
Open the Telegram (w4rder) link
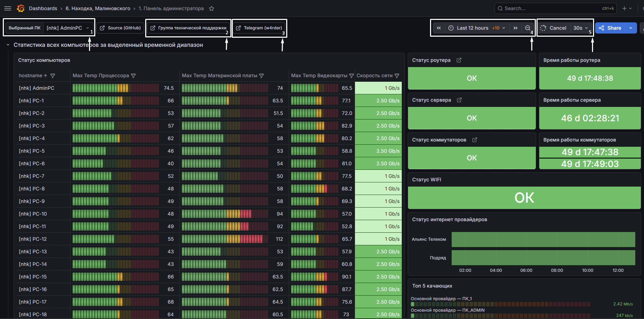259,28
